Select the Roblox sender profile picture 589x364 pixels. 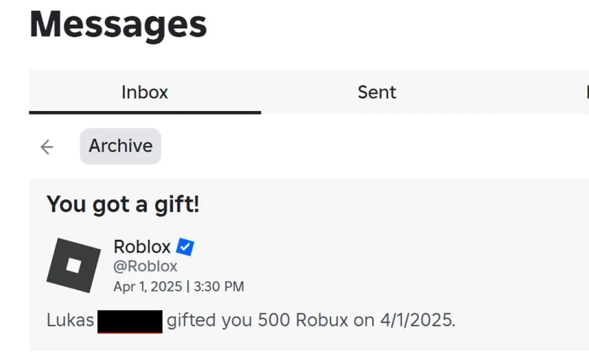73,264
